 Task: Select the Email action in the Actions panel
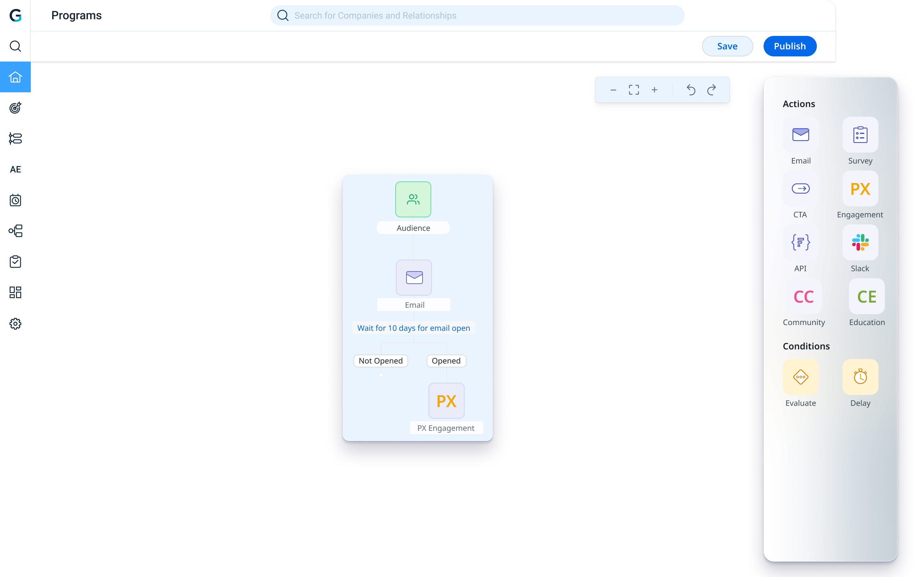coord(801,134)
